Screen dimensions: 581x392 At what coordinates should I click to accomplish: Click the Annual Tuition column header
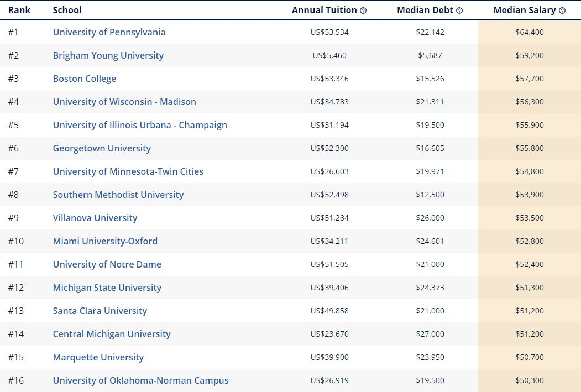pyautogui.click(x=324, y=10)
